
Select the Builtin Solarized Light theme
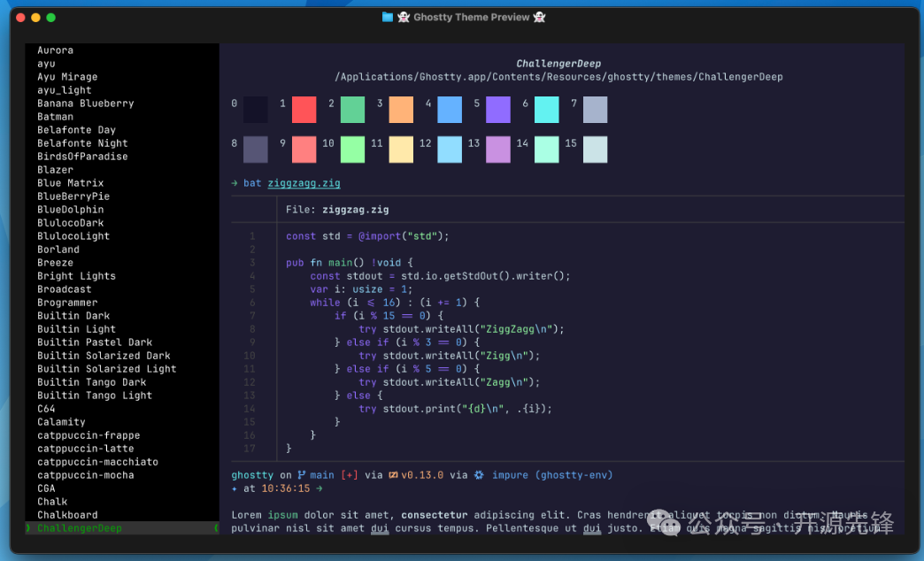point(107,368)
